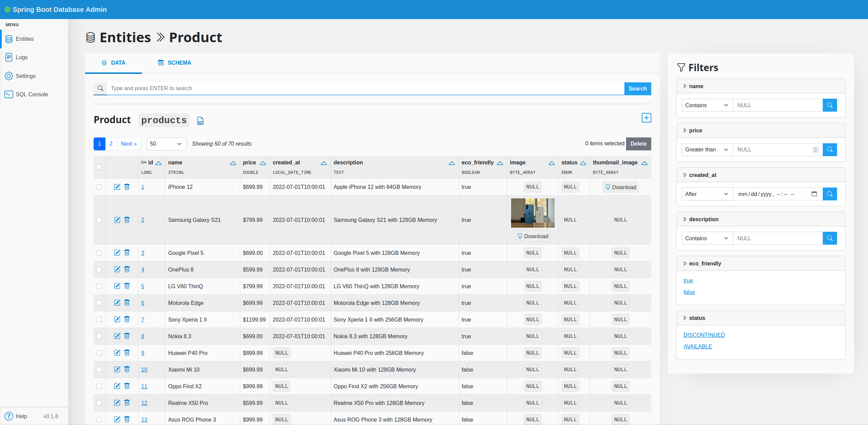Image resolution: width=868 pixels, height=425 pixels.
Task: Sort by price using its arrow icon
Action: [263, 163]
